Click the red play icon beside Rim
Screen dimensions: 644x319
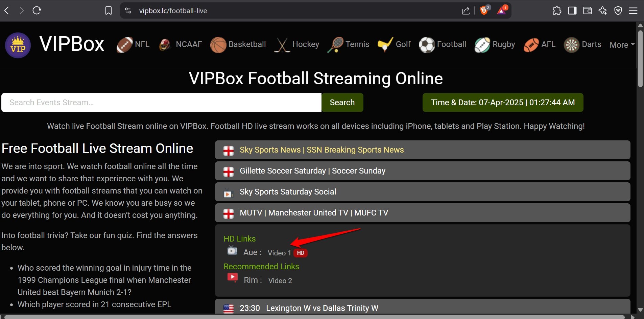click(x=233, y=278)
